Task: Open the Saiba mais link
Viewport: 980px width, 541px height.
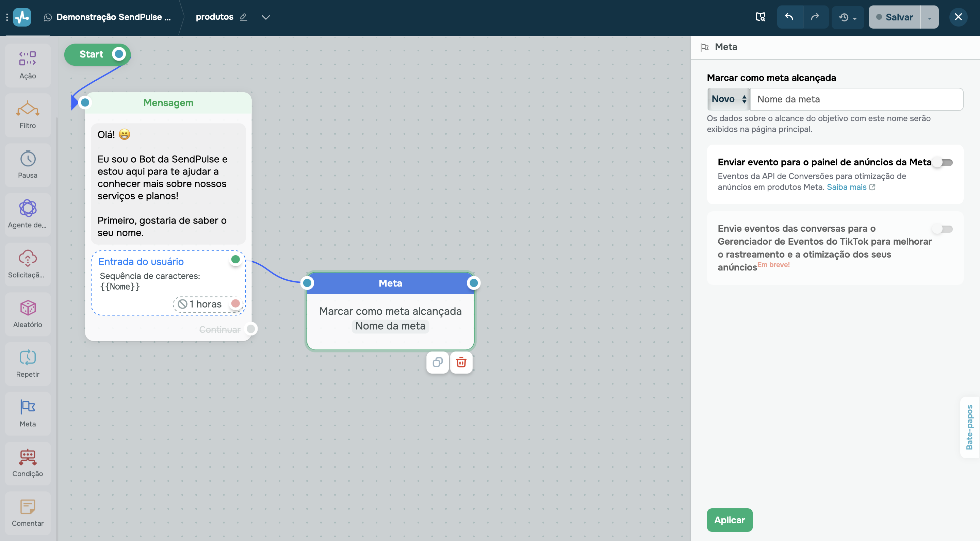Action: point(851,187)
